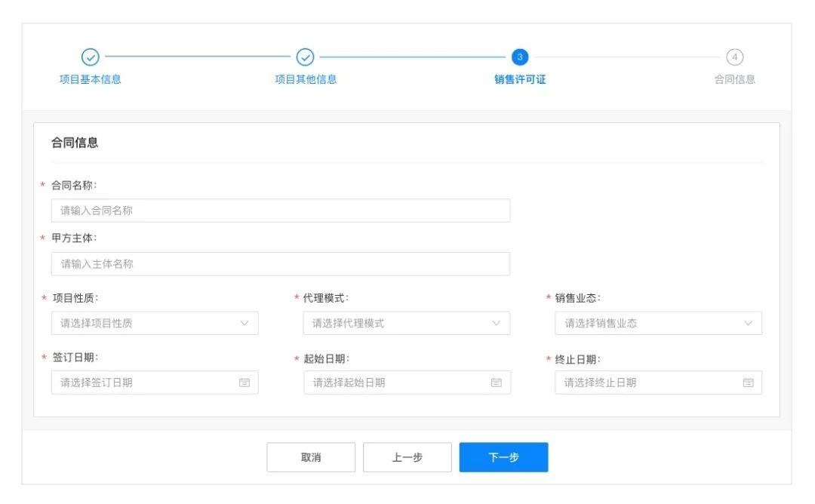Open calendar icon in 终止日期 field

click(748, 383)
